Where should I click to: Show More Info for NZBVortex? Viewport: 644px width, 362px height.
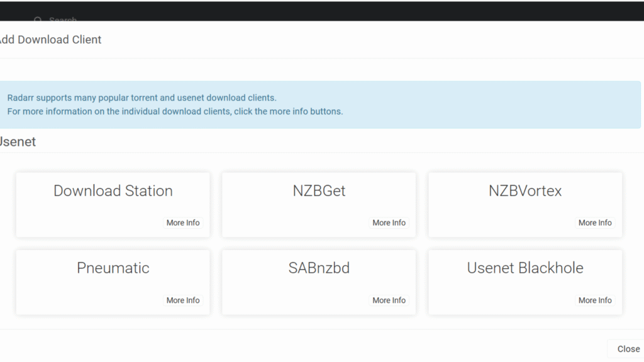point(595,223)
